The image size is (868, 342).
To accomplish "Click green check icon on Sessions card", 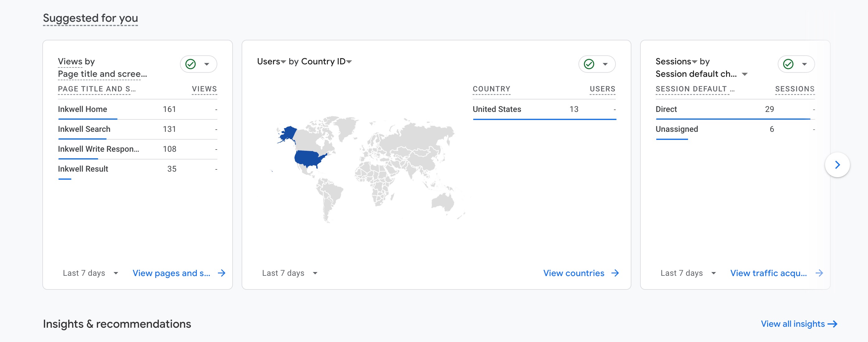I will coord(788,64).
